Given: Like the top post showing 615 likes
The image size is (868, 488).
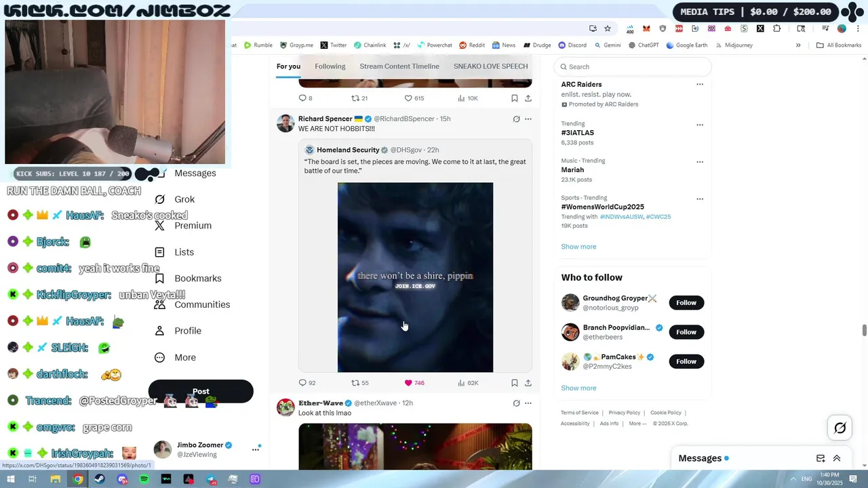Looking at the screenshot, I should click(408, 98).
